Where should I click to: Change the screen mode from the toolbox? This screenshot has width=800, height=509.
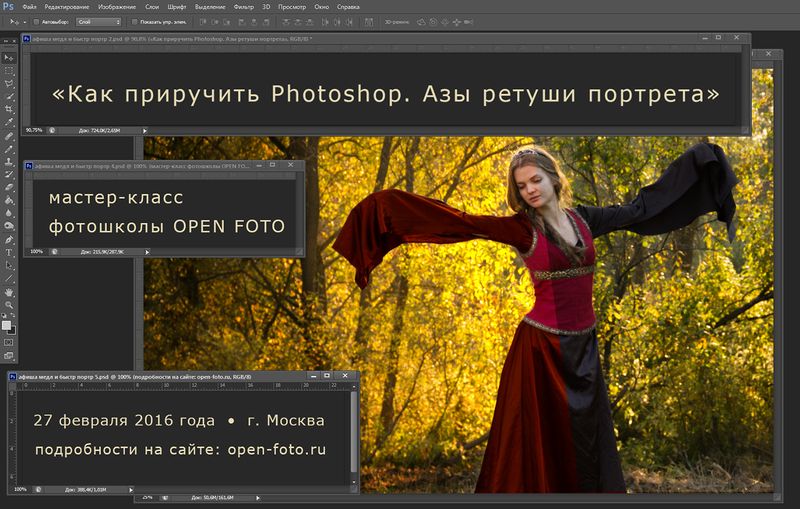(9, 355)
